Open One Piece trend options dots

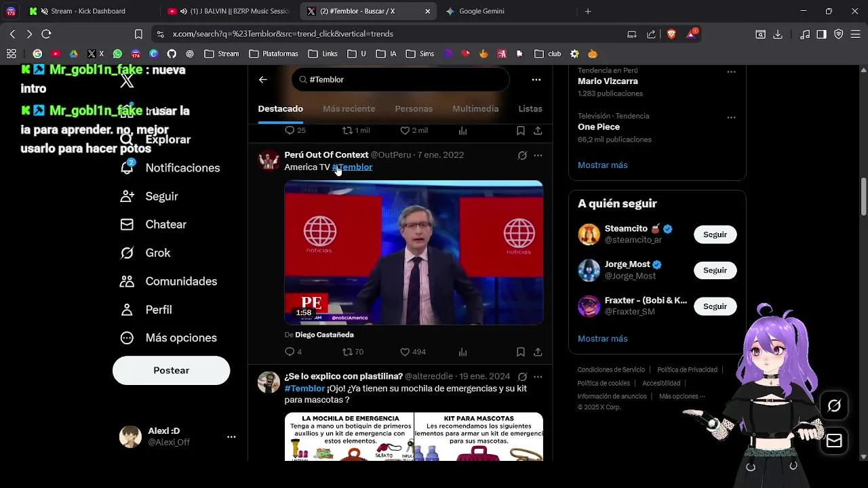click(x=731, y=117)
